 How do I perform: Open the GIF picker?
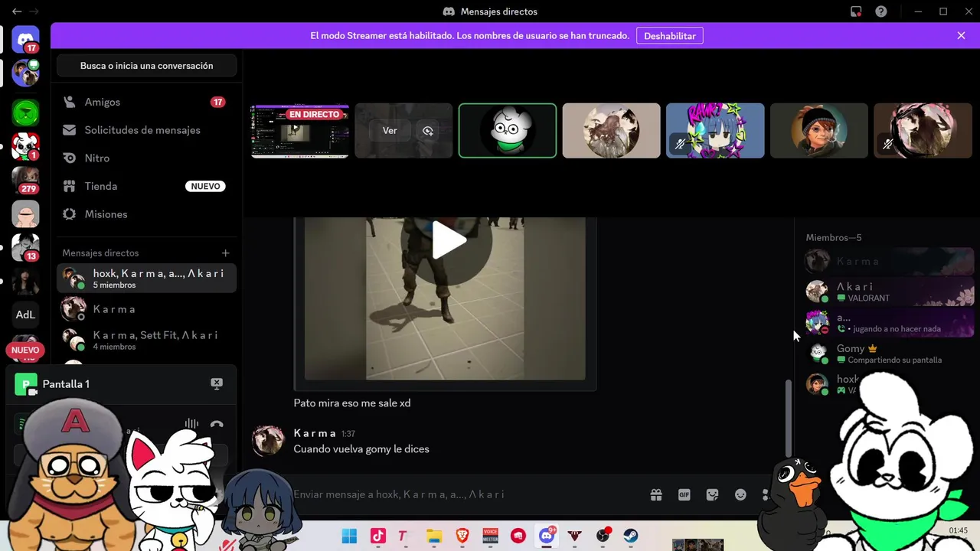(684, 495)
